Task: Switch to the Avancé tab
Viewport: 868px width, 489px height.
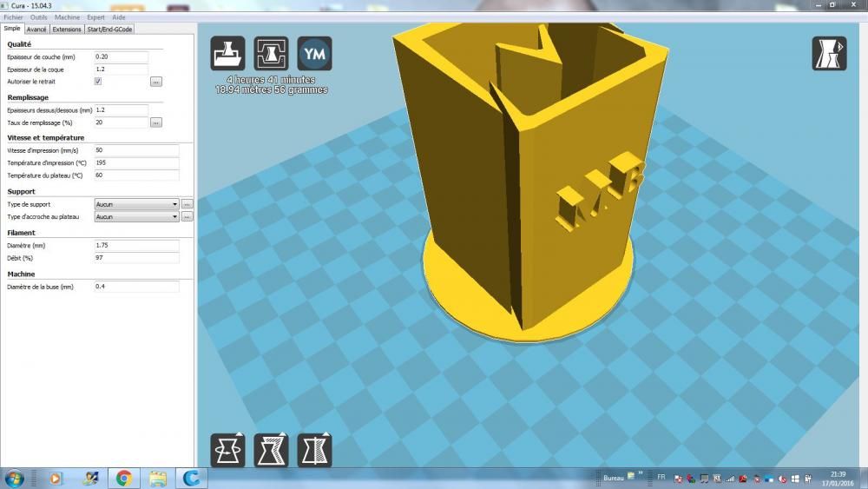Action: tap(36, 30)
